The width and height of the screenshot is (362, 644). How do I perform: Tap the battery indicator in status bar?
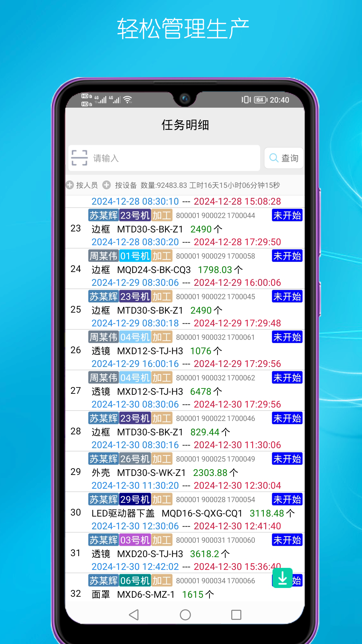[260, 100]
